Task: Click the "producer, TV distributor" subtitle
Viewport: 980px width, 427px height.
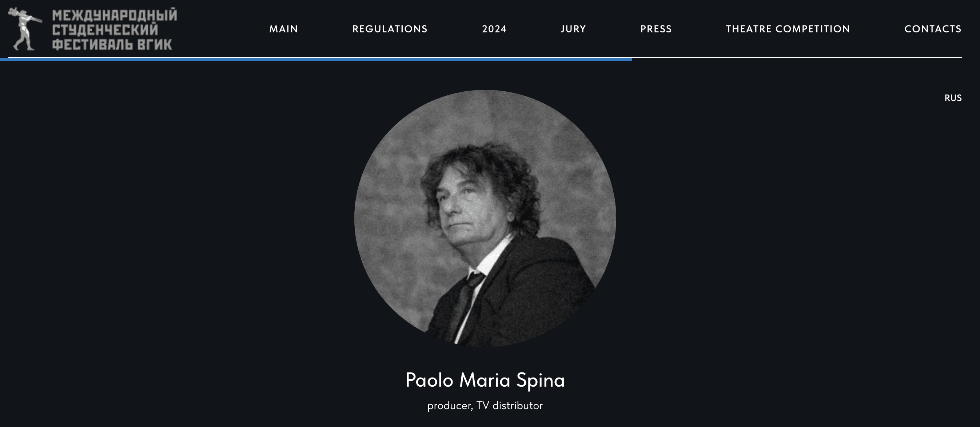Action: click(x=485, y=406)
